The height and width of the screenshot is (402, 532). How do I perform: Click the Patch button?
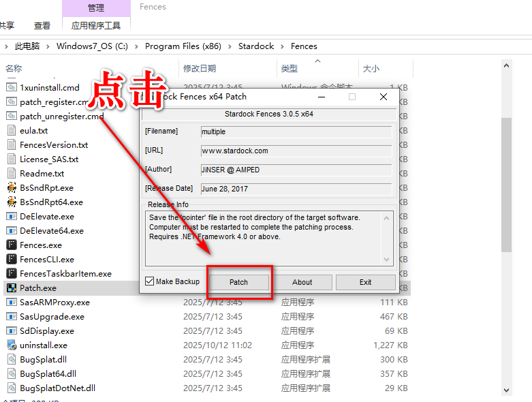pyautogui.click(x=239, y=282)
